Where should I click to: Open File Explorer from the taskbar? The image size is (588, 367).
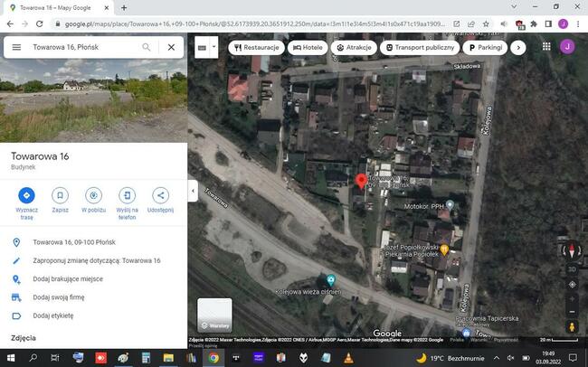(168, 358)
